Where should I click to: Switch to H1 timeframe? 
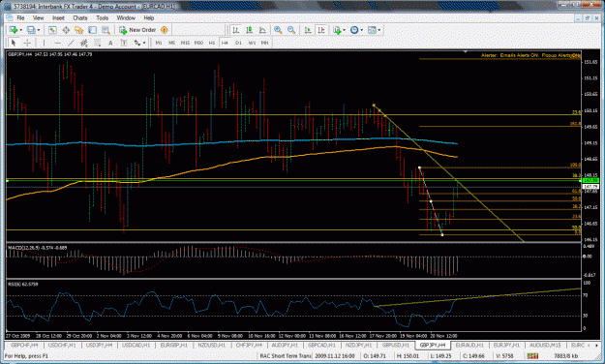[x=211, y=43]
